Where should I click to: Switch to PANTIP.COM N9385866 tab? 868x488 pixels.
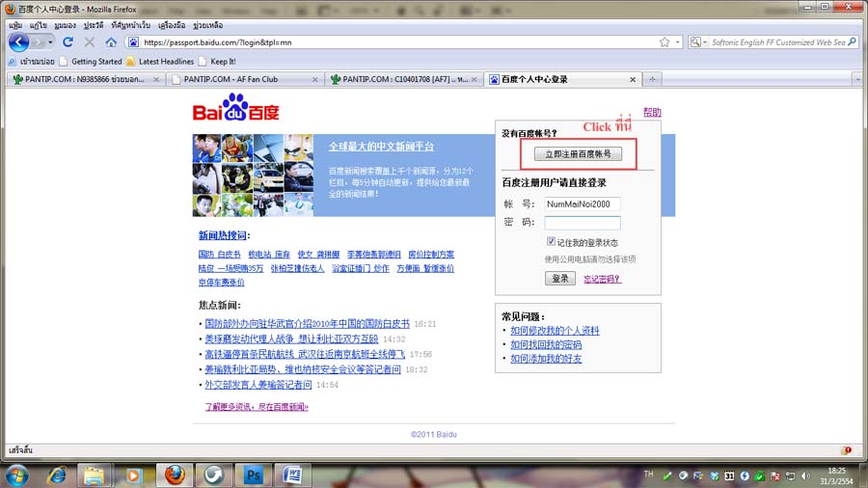click(x=85, y=79)
